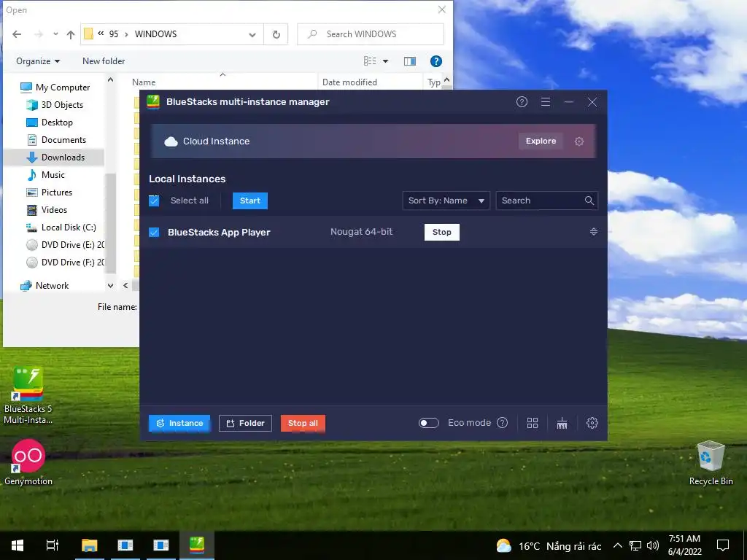Uncheck BlueStacks App Player checkbox
Screen dimensions: 747x560
pos(154,232)
